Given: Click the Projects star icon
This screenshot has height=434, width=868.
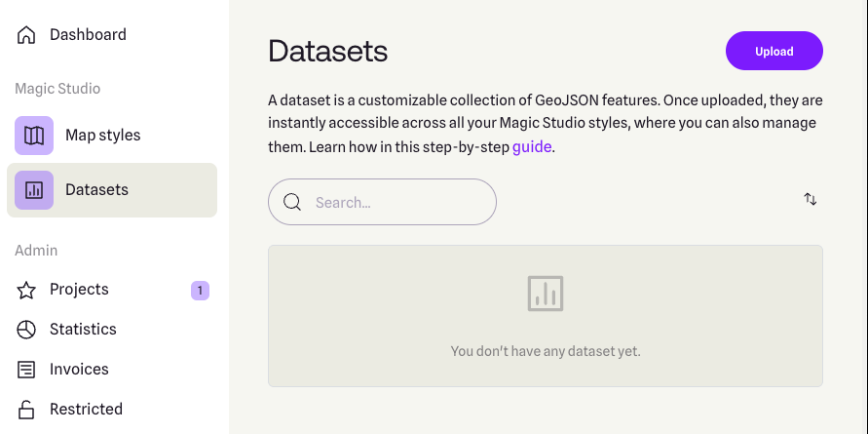Looking at the screenshot, I should (x=26, y=290).
